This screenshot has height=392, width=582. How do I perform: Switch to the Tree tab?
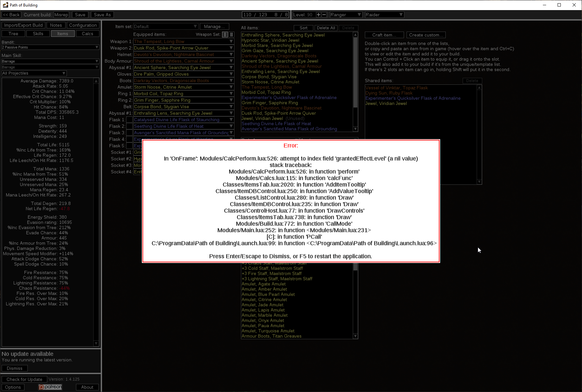click(13, 33)
